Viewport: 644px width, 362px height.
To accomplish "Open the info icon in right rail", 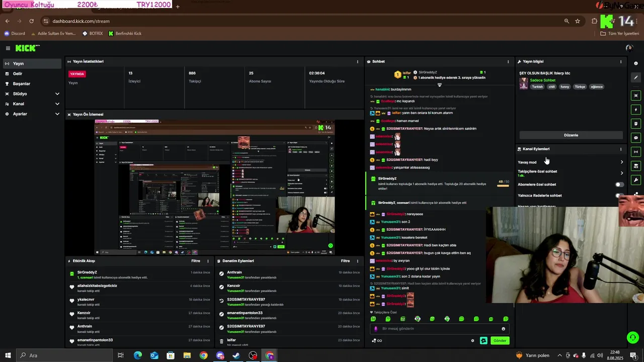I will [x=636, y=63].
